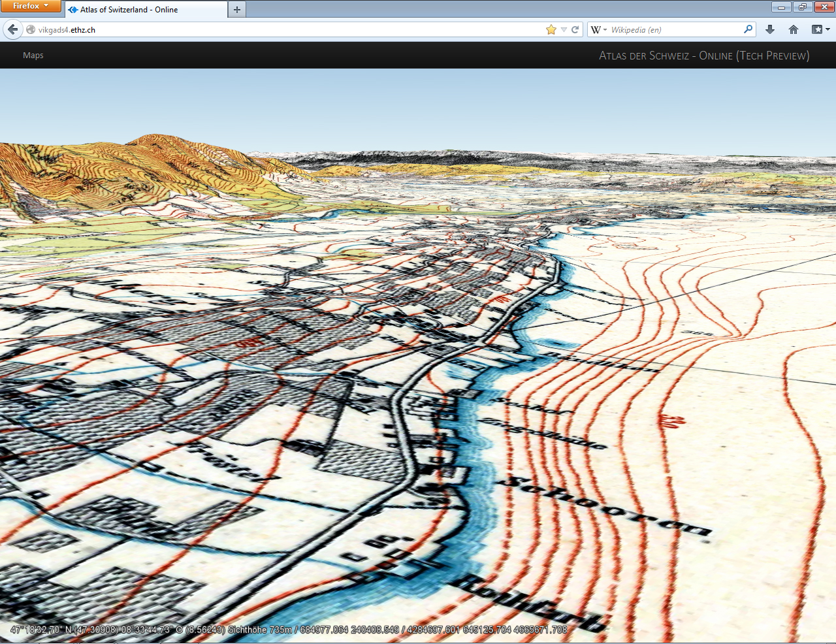Select the Atlas of Switzerland - Online tab

[146, 10]
